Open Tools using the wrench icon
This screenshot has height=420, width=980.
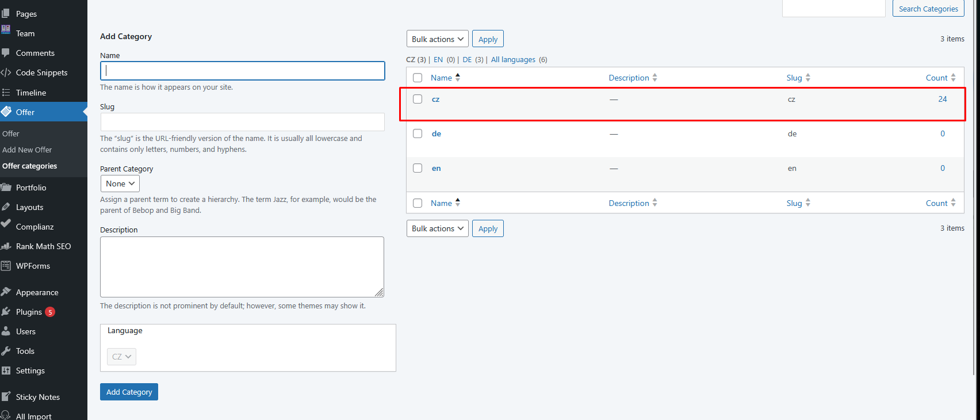click(6, 351)
